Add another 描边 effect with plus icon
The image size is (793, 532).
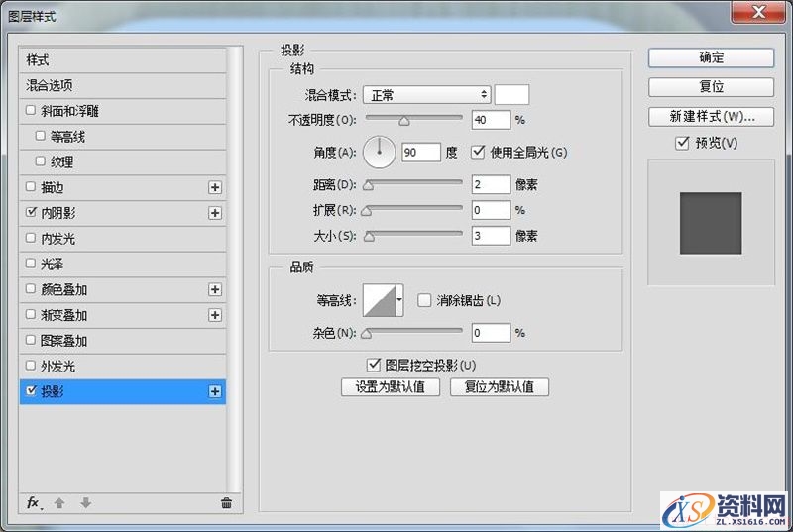coord(215,187)
